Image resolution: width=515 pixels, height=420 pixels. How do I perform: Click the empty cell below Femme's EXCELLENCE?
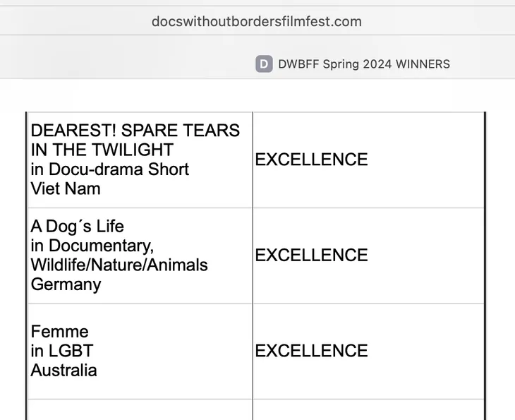pyautogui.click(x=368, y=410)
